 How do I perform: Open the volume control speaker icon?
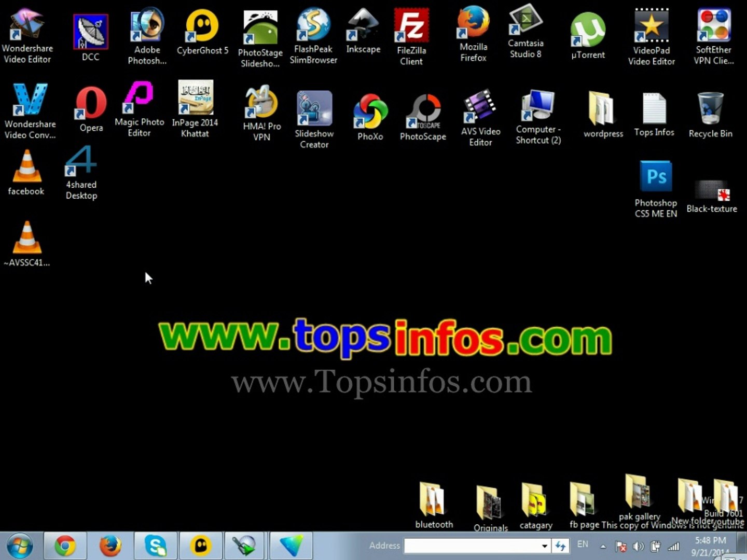click(x=638, y=546)
